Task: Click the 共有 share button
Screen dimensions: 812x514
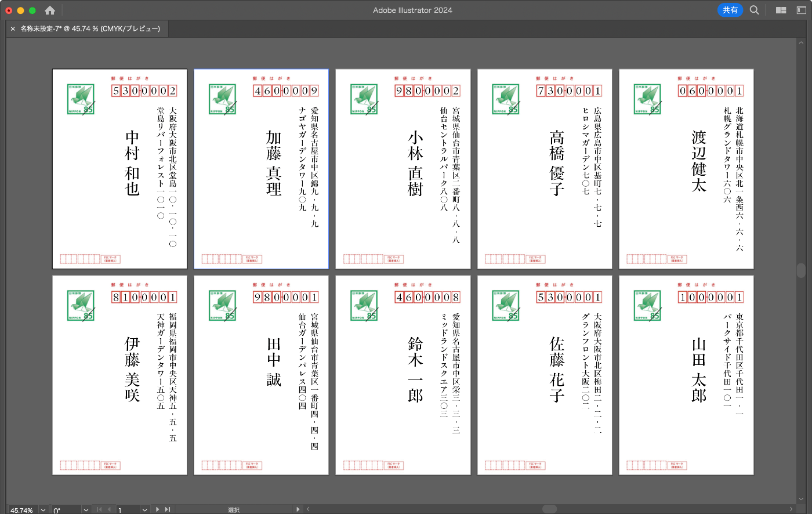Action: pos(730,10)
